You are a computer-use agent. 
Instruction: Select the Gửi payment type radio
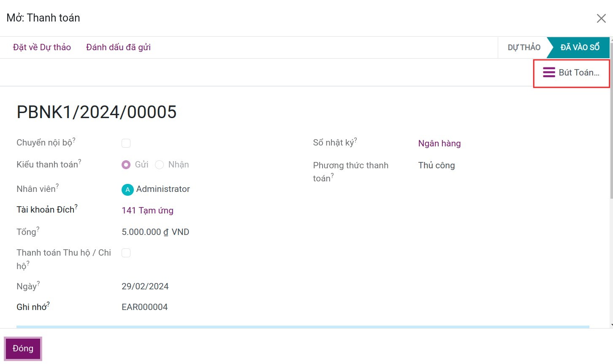(x=126, y=164)
